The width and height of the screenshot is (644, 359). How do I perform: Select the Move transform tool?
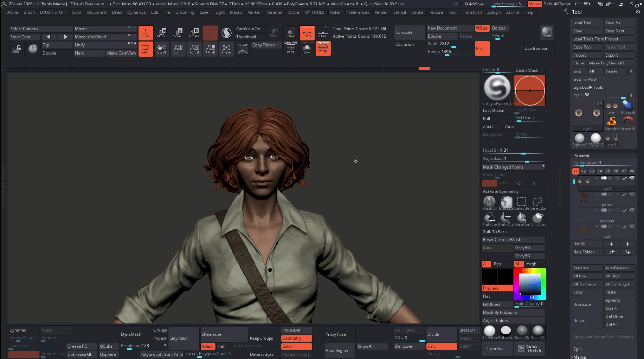[161, 33]
